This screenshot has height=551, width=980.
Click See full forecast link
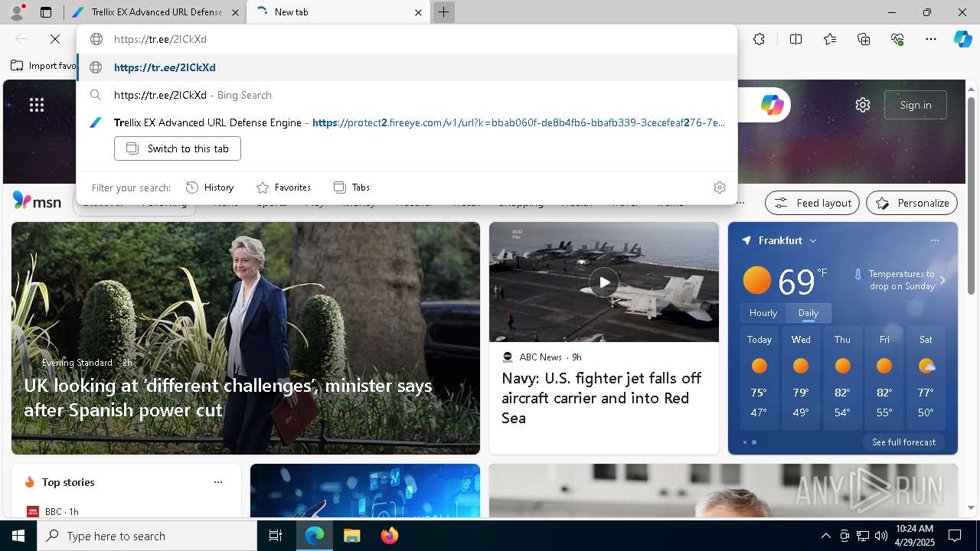[903, 442]
